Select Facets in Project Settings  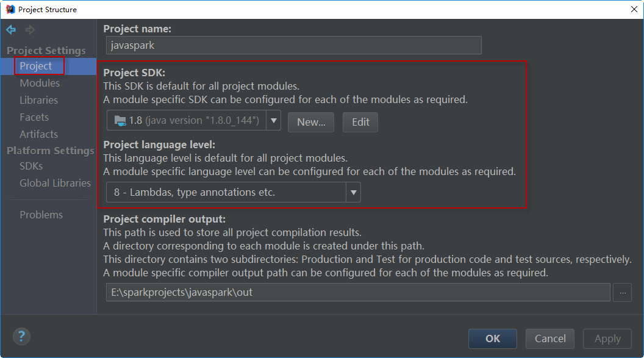point(34,117)
